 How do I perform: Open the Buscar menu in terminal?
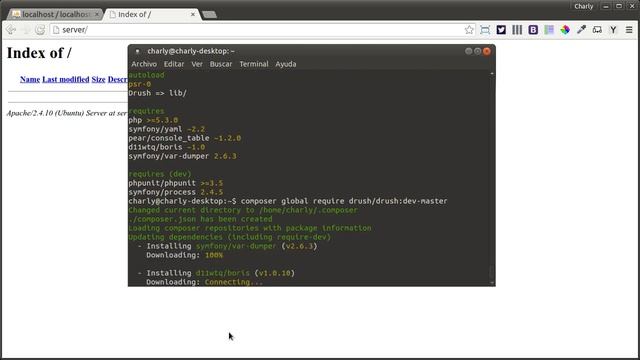pos(221,64)
